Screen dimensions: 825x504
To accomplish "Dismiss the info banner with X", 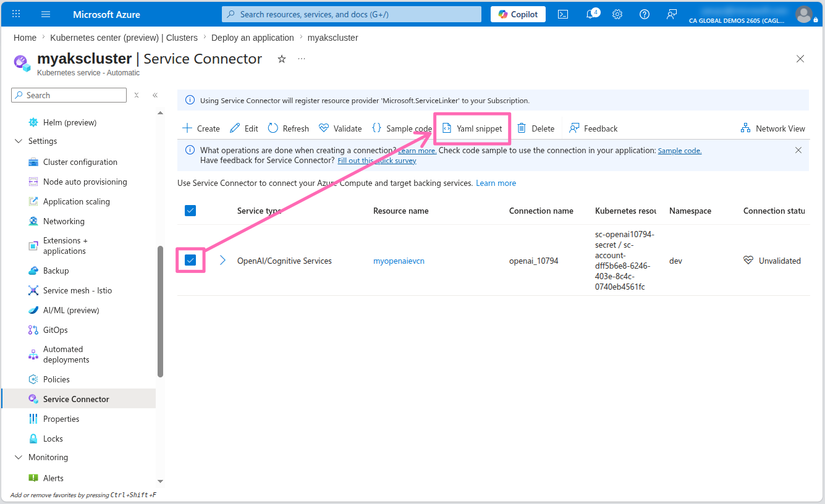I will (x=798, y=150).
